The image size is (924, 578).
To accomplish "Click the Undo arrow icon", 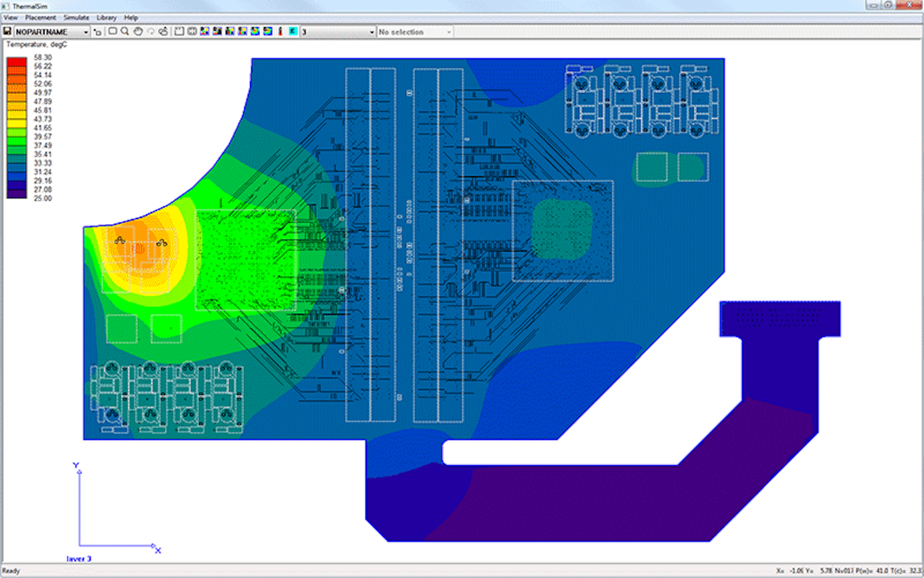I will click(x=151, y=32).
